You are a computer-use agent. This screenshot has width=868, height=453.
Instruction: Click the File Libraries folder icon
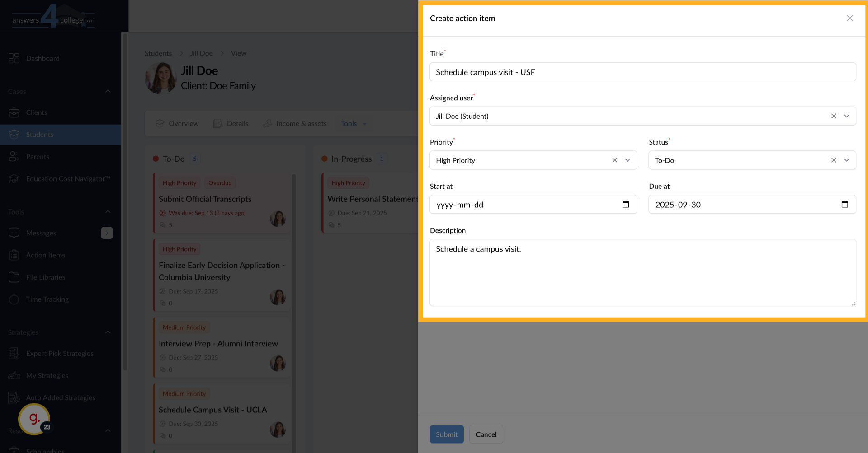pyautogui.click(x=14, y=277)
